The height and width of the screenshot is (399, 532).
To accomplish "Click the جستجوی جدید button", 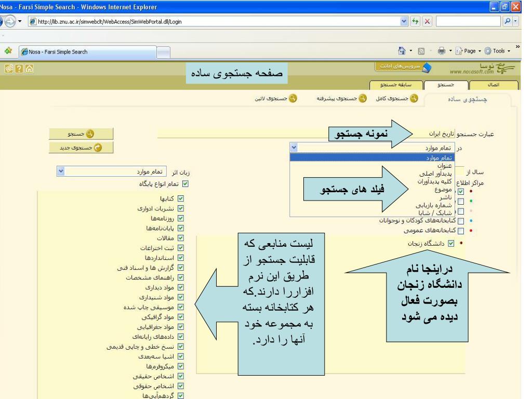I will (81, 148).
